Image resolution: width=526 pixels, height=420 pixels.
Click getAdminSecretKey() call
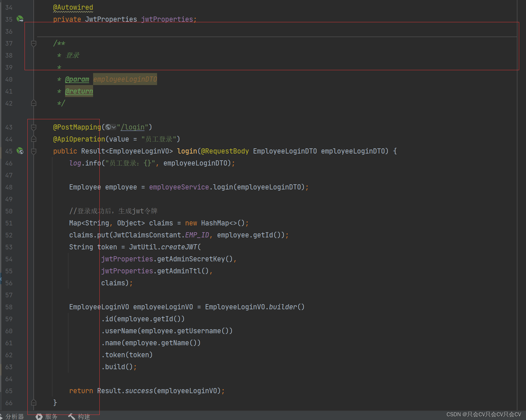[x=195, y=259]
